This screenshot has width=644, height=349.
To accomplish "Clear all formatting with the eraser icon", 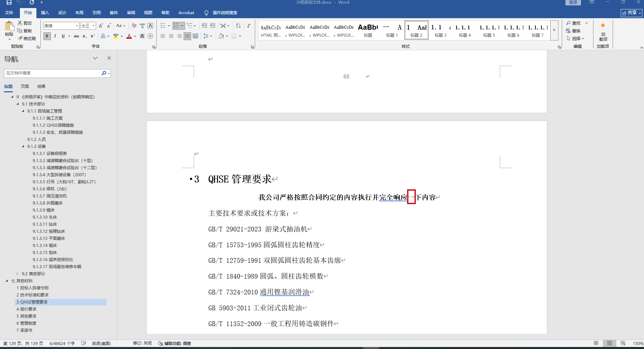I will (134, 26).
